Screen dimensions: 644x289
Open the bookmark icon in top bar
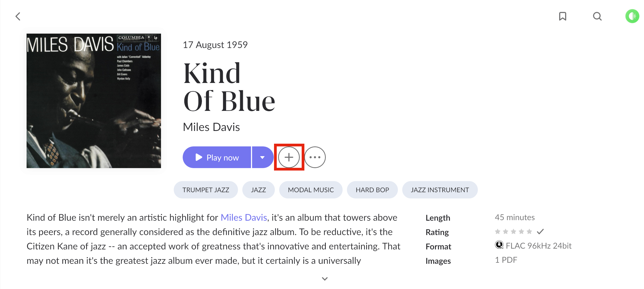point(563,16)
